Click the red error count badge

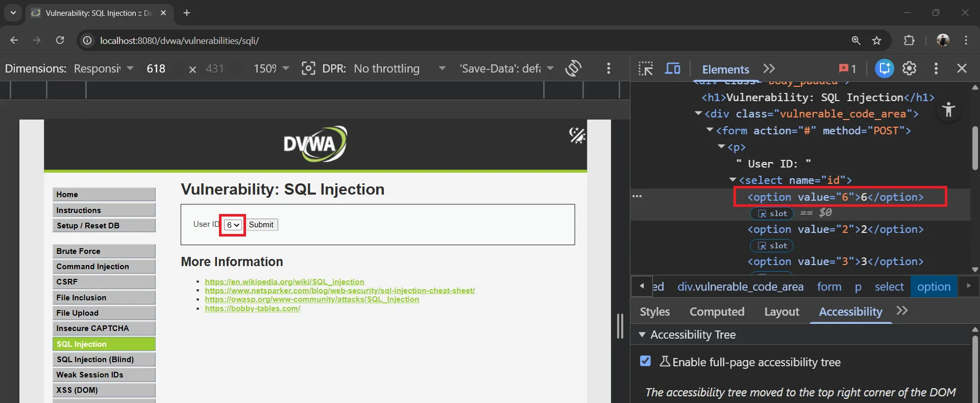(848, 68)
